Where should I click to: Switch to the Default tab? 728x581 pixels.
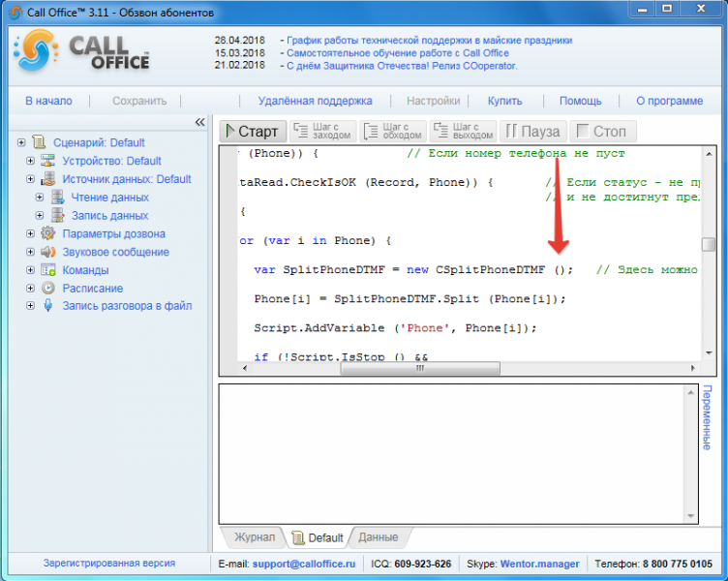pyautogui.click(x=318, y=537)
